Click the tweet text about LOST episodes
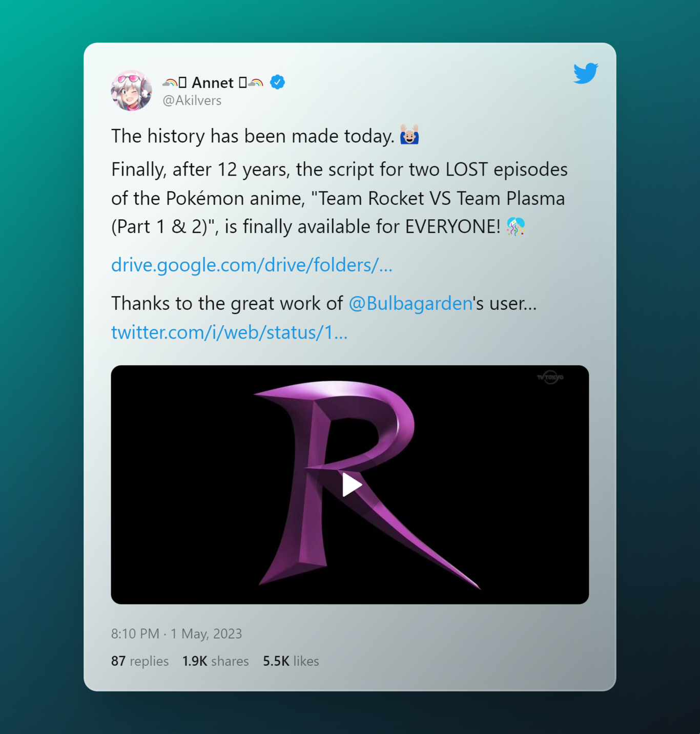The width and height of the screenshot is (700, 734). (339, 198)
